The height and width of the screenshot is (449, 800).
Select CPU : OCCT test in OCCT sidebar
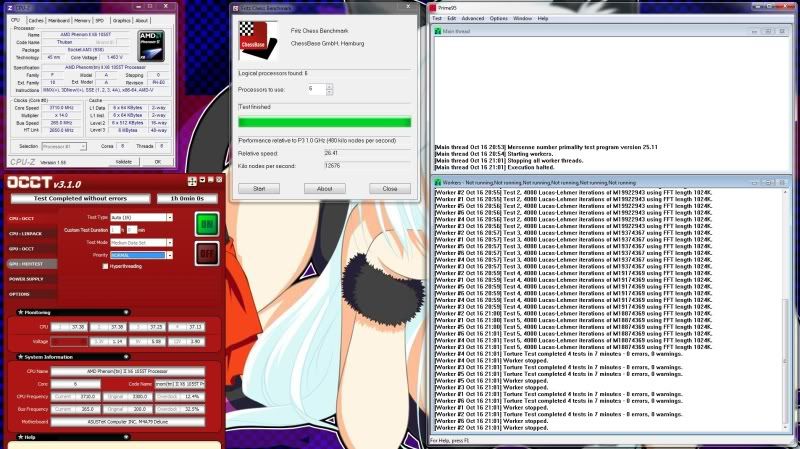(x=31, y=218)
